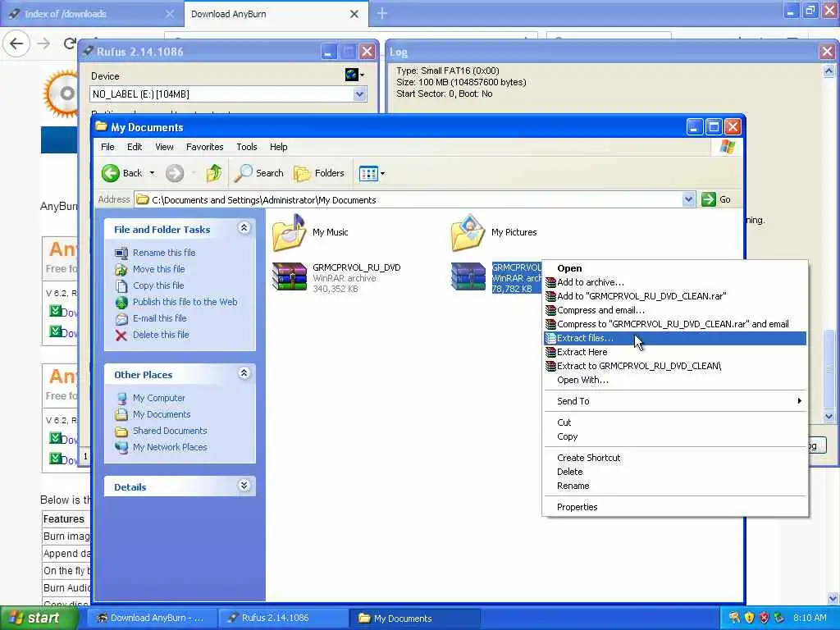Click Delete this file link
840x630 pixels.
[x=161, y=335]
